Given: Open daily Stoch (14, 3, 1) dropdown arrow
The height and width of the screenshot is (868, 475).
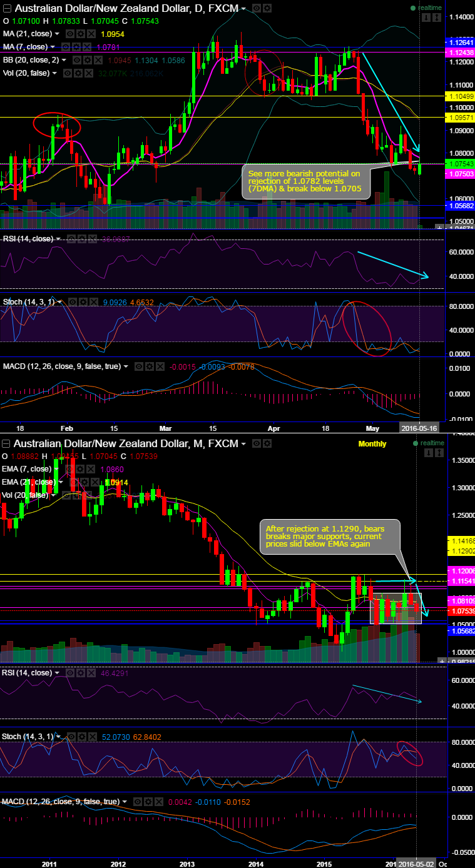Looking at the screenshot, I should click(x=59, y=302).
